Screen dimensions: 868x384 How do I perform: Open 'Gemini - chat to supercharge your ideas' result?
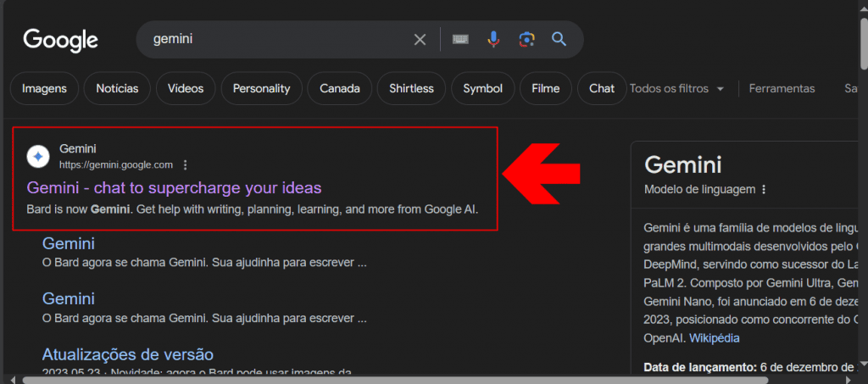[174, 188]
